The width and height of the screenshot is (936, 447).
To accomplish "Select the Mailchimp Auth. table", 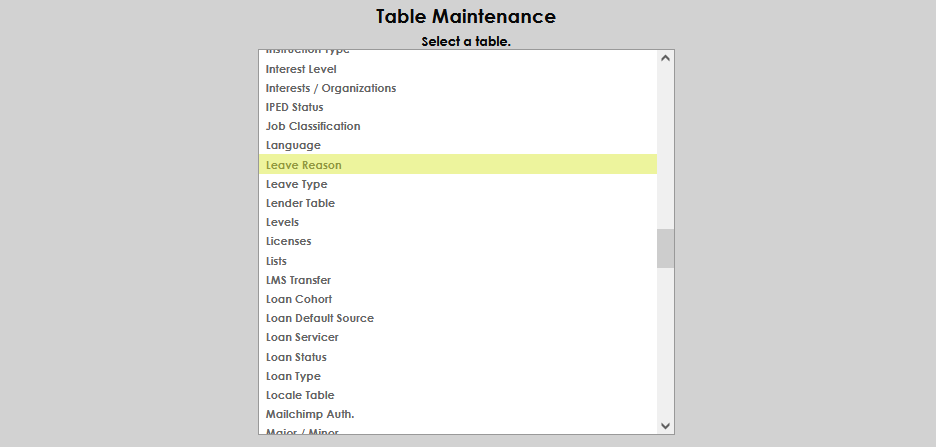I will [x=310, y=414].
